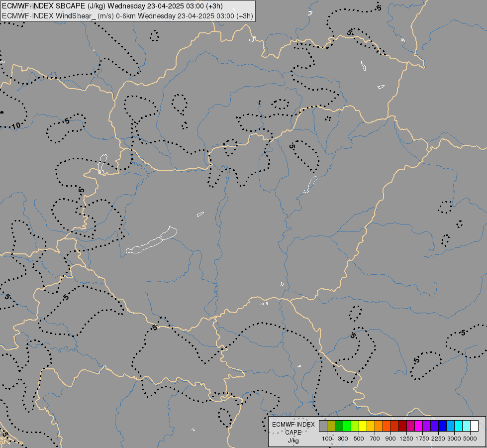Click the legend value 100
Viewport: 487px width, 448px height.
[x=327, y=439]
